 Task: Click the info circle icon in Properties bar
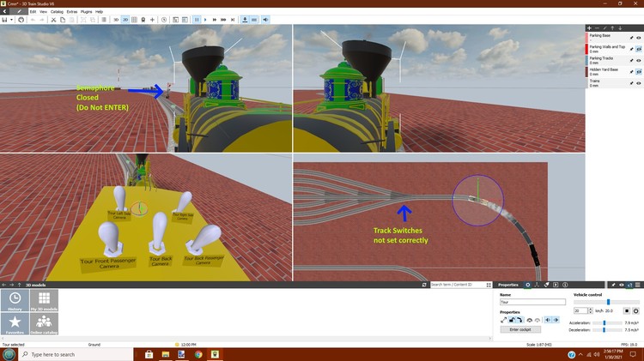pos(565,285)
